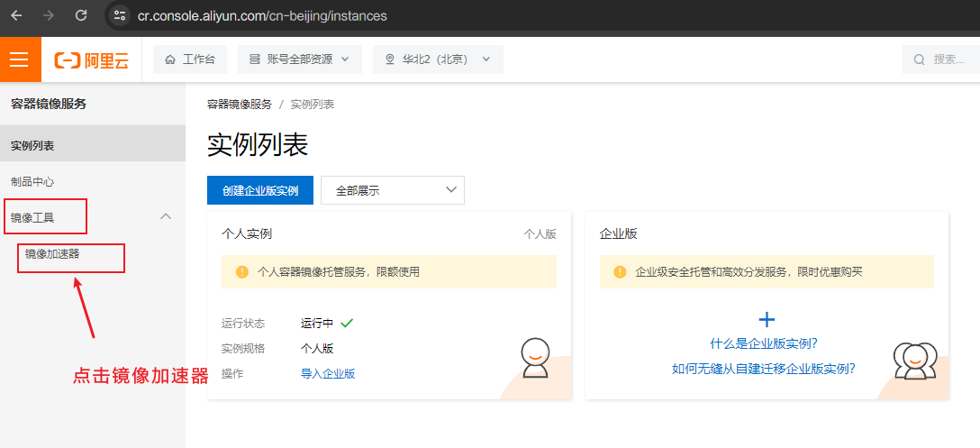Click the 实例列表 breadcrumb
The width and height of the screenshot is (980, 448).
click(x=313, y=105)
